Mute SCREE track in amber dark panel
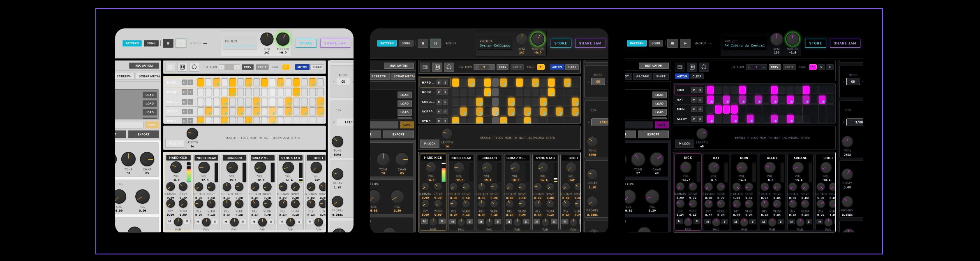 (439, 102)
